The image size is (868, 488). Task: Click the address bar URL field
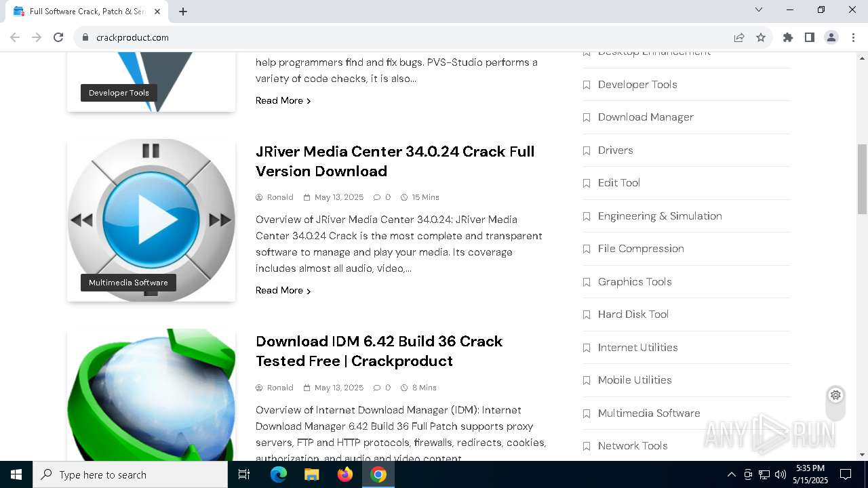point(407,37)
